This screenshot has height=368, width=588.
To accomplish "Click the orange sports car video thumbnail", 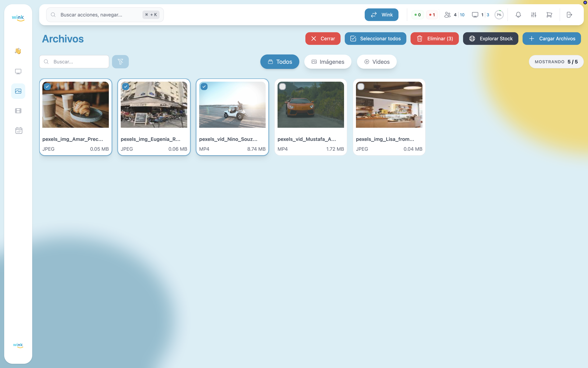I will (310, 105).
